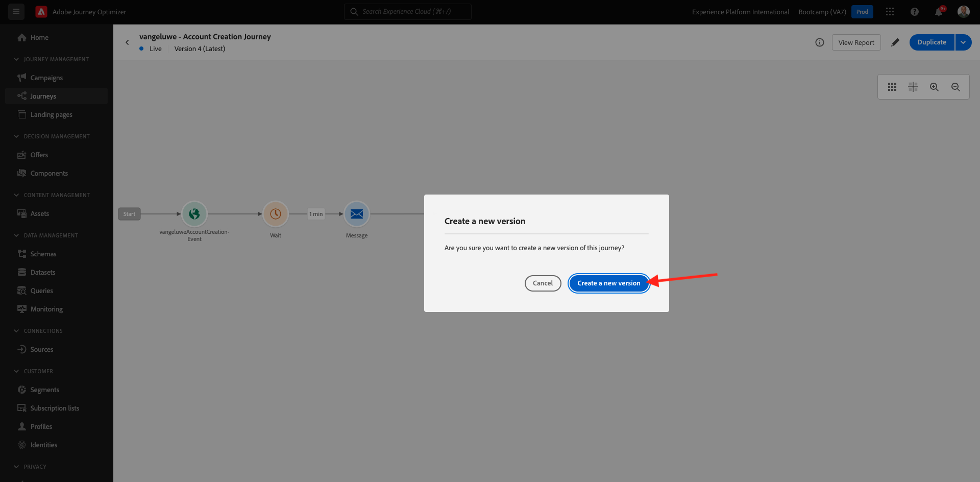Open the notifications bell
This screenshot has width=980, height=482.
939,12
